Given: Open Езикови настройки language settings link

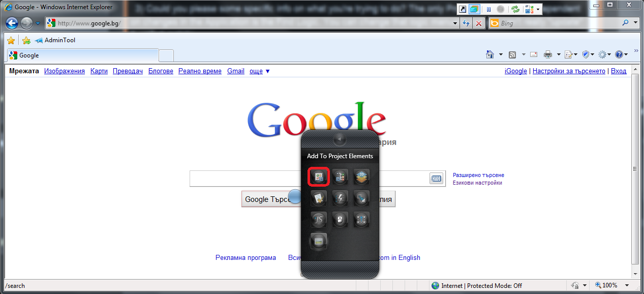Looking at the screenshot, I should pos(477,183).
